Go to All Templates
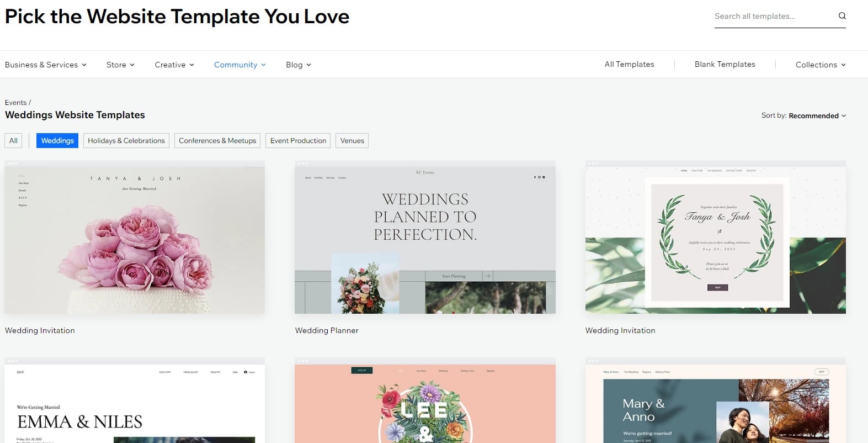Viewport: 868px width, 443px height. [x=629, y=64]
